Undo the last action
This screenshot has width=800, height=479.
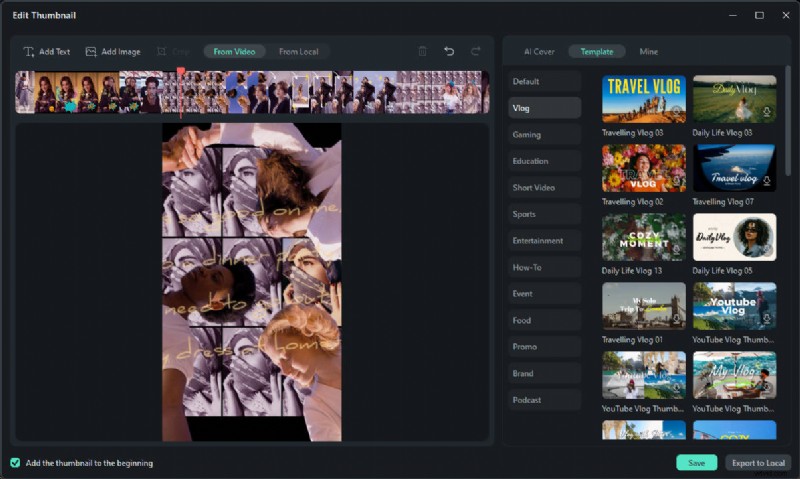449,51
